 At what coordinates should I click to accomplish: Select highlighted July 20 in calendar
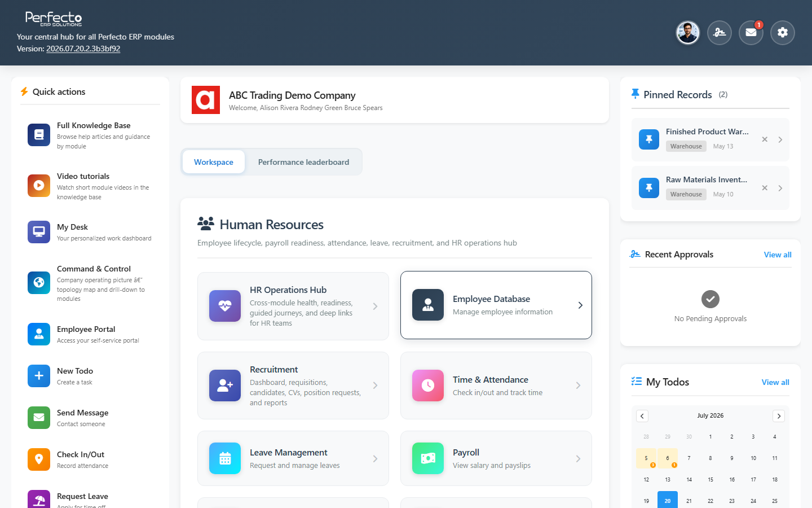tap(668, 500)
